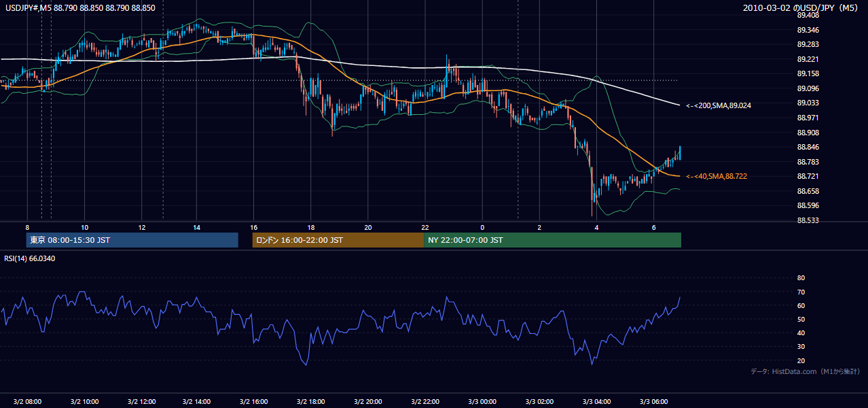This screenshot has width=868, height=408.
Task: Click hour 16 on the candlestick chart's time axis
Action: click(x=253, y=227)
